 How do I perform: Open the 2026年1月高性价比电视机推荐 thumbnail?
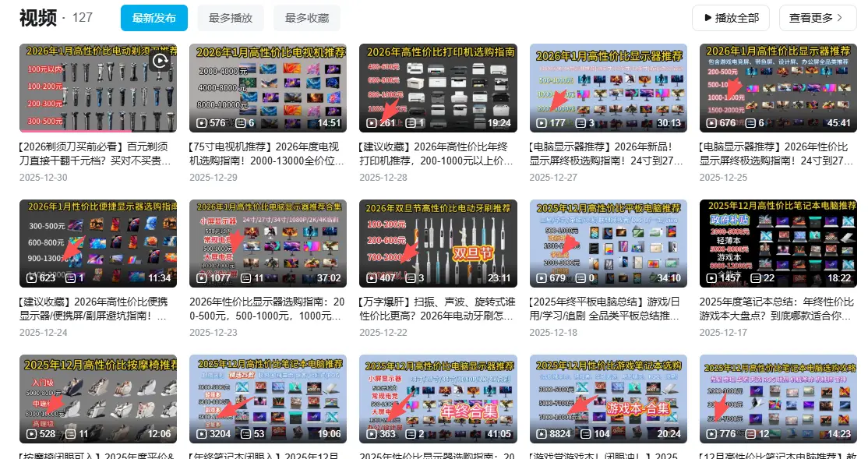coord(268,88)
